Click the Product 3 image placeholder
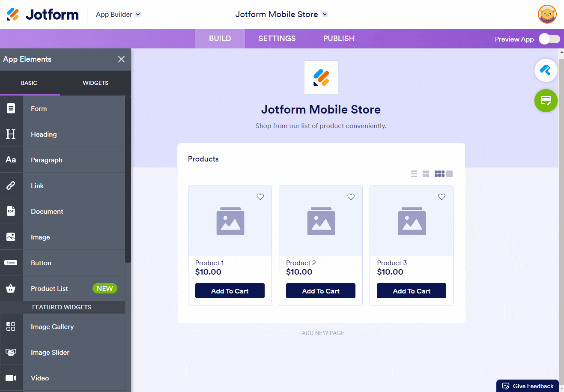The width and height of the screenshot is (564, 392). pos(412,221)
